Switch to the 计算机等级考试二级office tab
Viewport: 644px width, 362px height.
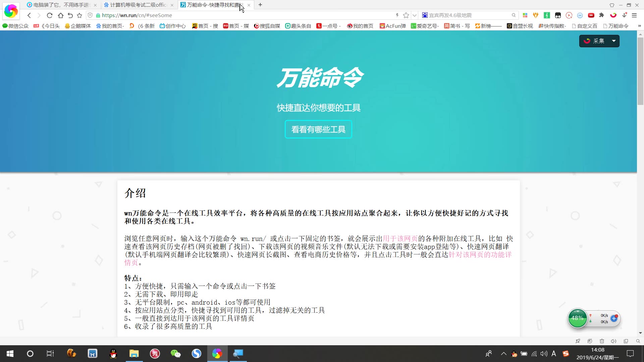point(138,5)
